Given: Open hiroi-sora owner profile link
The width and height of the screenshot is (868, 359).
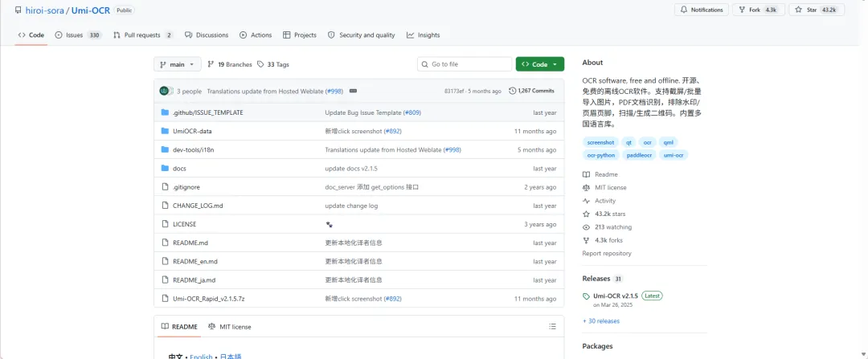Looking at the screenshot, I should (x=44, y=10).
